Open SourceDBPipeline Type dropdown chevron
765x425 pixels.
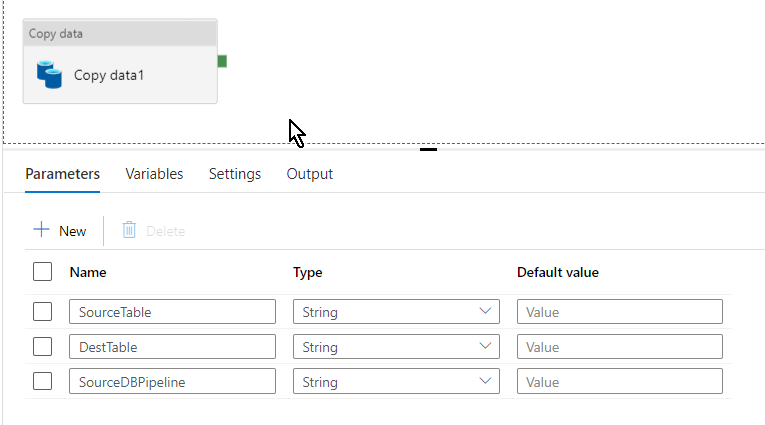tap(485, 381)
